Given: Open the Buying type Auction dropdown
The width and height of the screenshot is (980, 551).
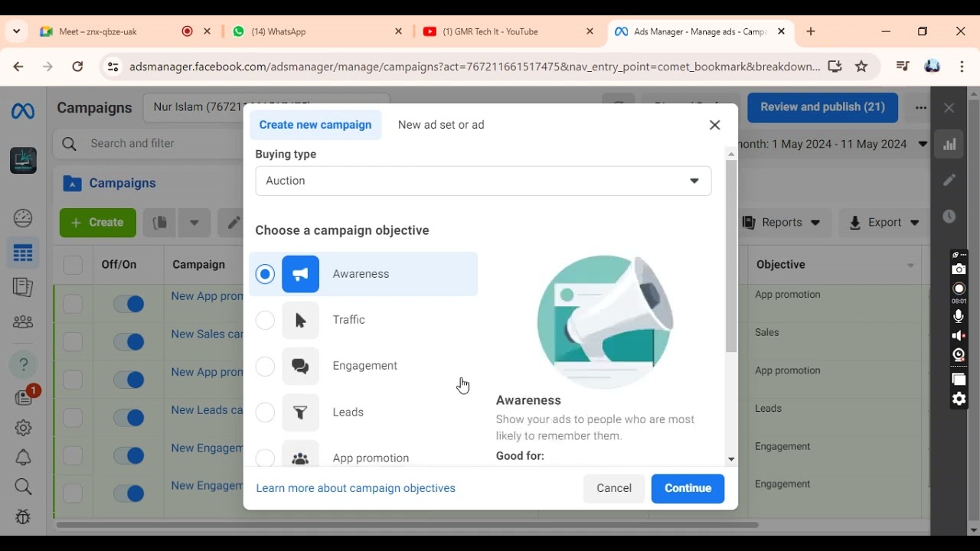Looking at the screenshot, I should [x=483, y=181].
